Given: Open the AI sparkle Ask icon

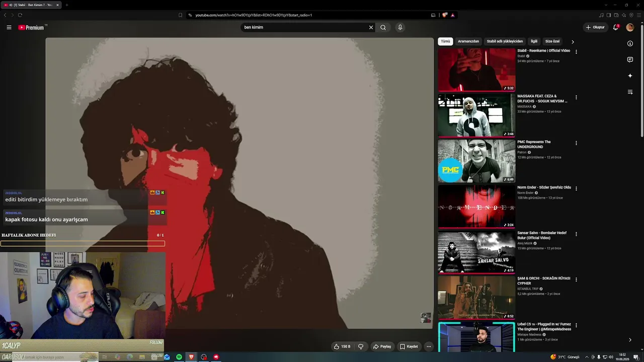Looking at the screenshot, I should (630, 76).
